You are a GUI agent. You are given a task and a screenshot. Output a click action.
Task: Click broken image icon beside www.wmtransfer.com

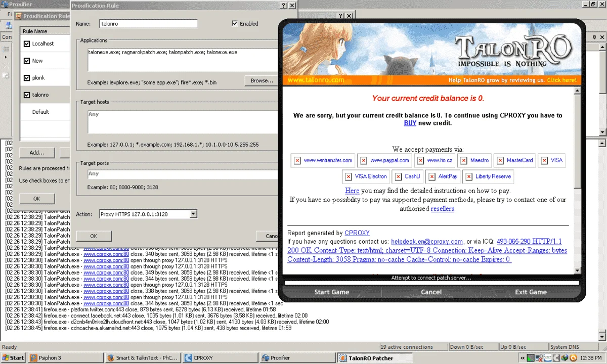[297, 160]
